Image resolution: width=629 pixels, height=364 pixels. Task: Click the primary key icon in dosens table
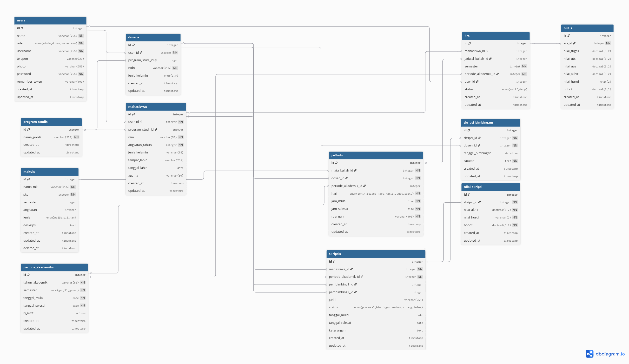pos(133,45)
